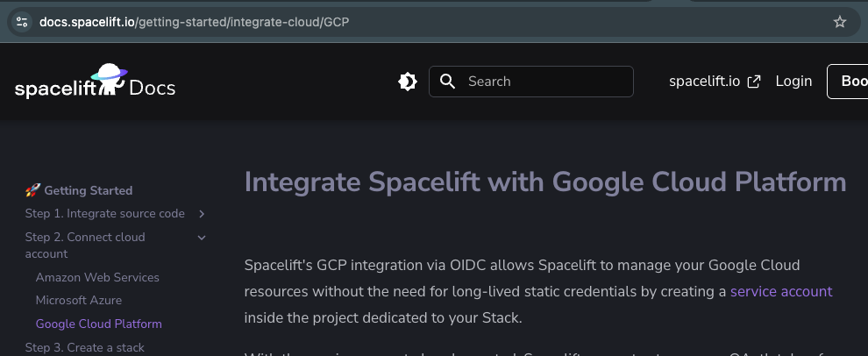Open the site information icon in address bar
Viewport: 868px width, 356px height.
pos(22,22)
